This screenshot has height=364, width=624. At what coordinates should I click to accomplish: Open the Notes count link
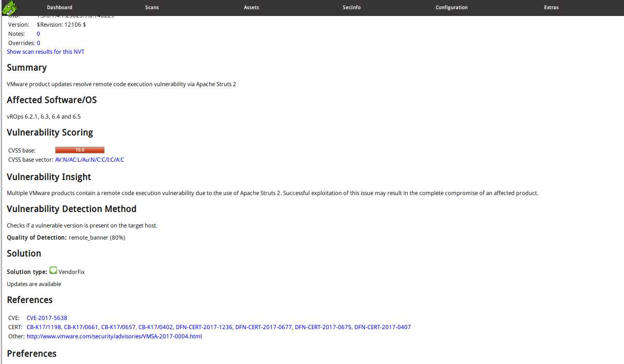click(x=38, y=34)
